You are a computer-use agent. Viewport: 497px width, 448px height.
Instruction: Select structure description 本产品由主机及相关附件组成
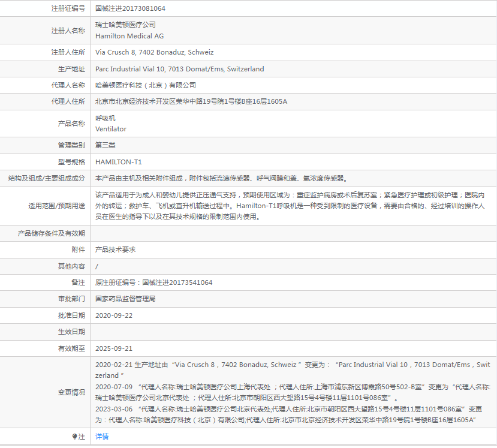pos(139,179)
